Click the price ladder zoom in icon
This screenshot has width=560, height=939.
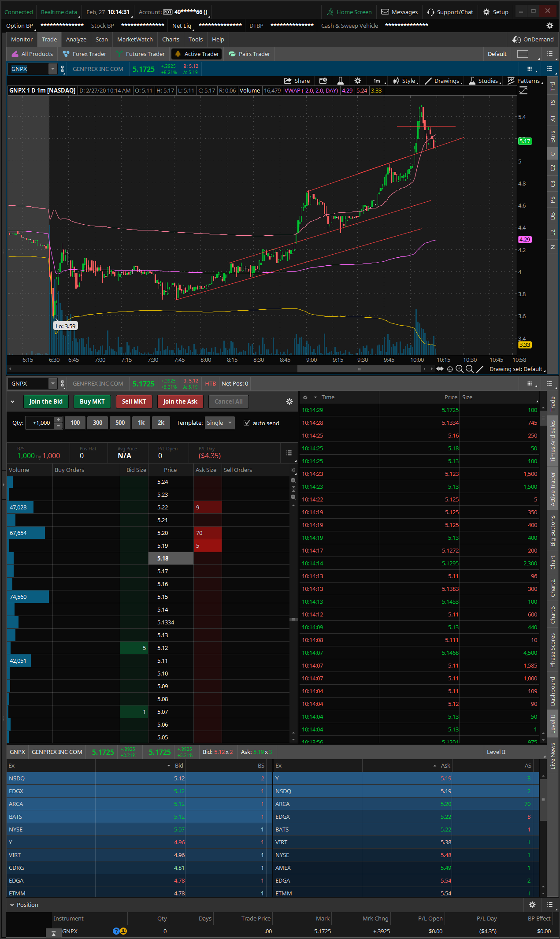click(x=293, y=480)
